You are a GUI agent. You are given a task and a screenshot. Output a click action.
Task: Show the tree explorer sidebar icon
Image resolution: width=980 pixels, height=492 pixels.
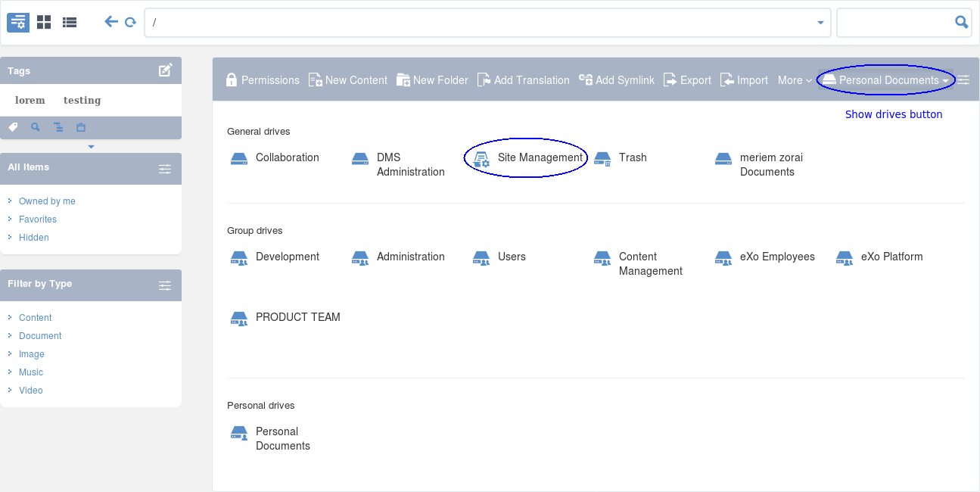[x=58, y=127]
